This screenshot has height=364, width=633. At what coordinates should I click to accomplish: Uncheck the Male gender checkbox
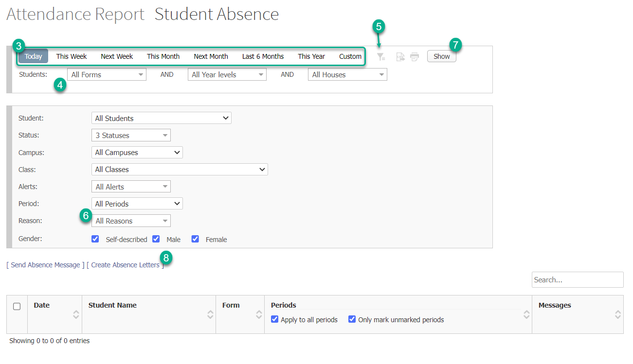[156, 239]
